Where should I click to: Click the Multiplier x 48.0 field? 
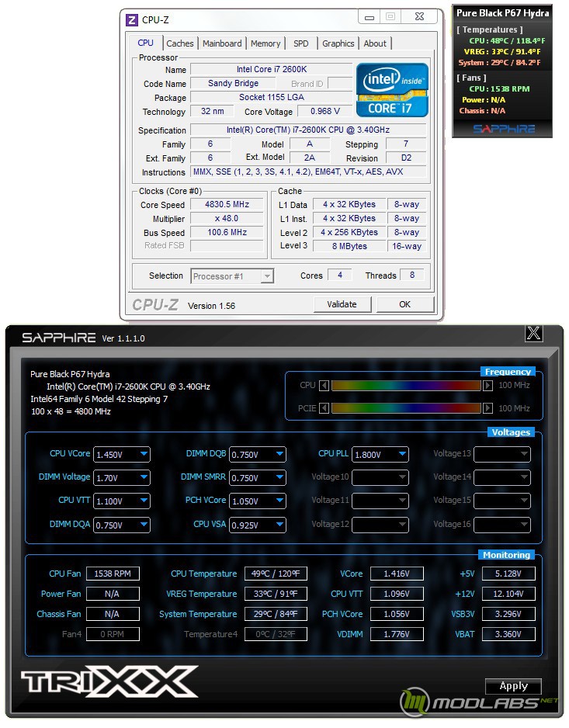coord(227,219)
